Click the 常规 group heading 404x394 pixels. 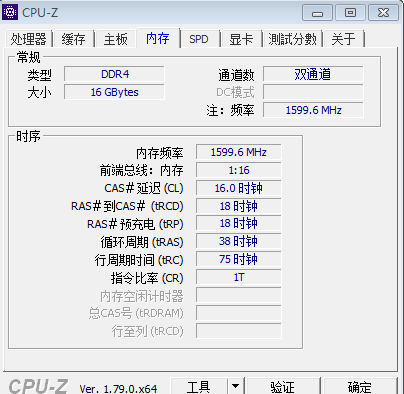pos(29,57)
